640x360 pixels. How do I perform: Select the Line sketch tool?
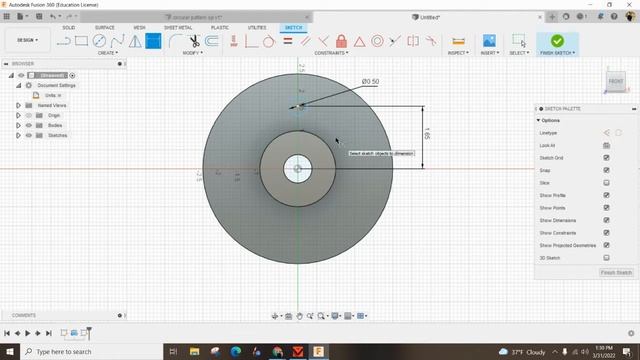coord(64,41)
